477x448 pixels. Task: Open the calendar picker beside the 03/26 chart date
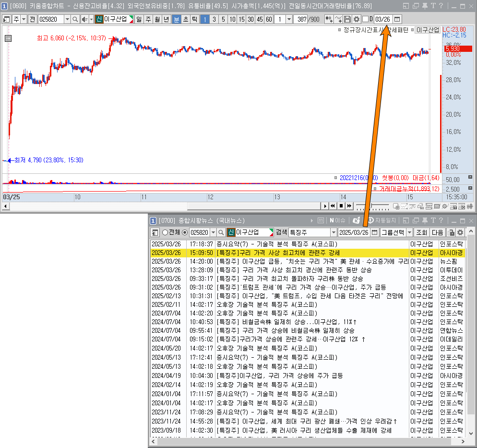(x=397, y=19)
